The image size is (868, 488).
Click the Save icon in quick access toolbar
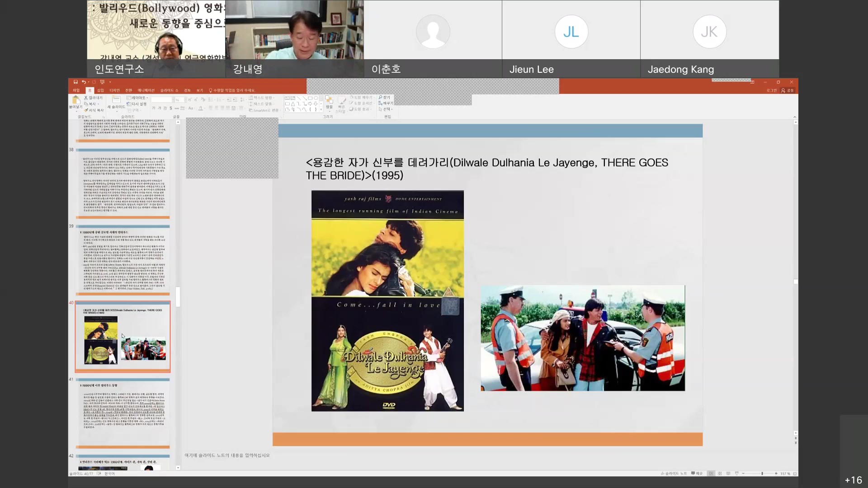point(75,82)
